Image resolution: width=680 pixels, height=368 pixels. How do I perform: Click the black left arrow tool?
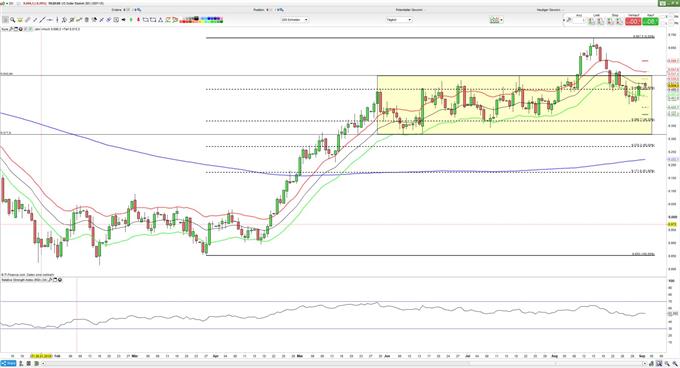124,20
